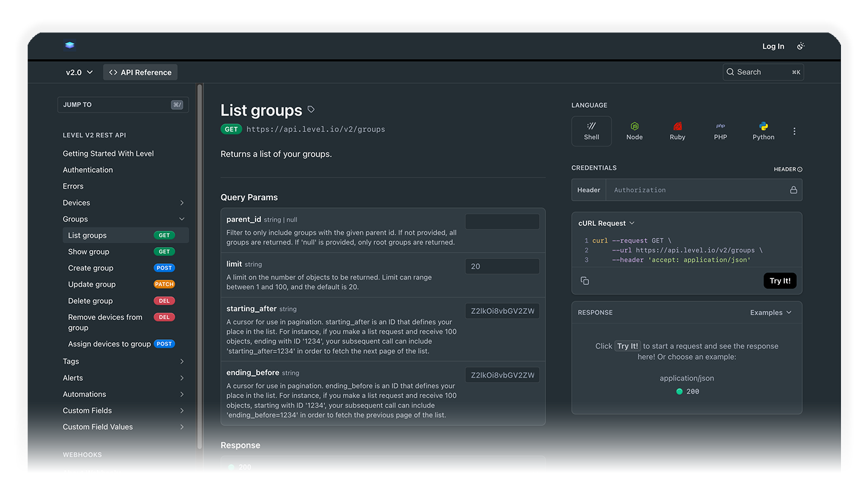Select Delete group in sidebar

tap(125, 301)
